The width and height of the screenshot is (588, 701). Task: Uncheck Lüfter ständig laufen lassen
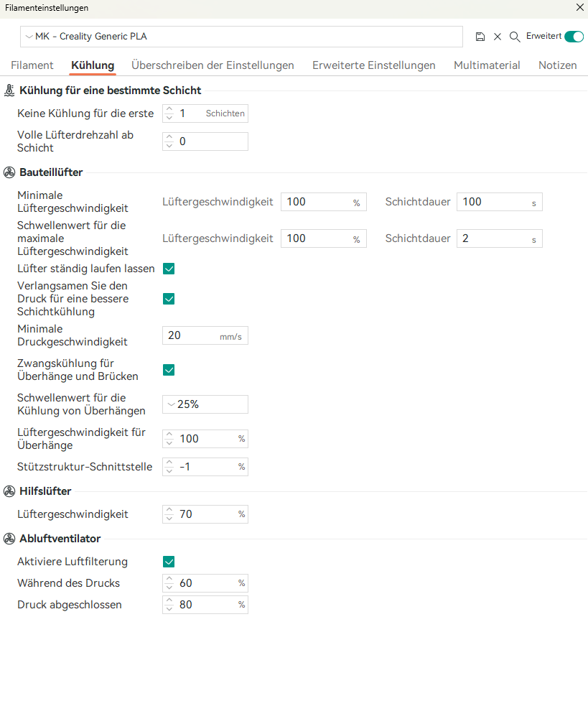[169, 269]
